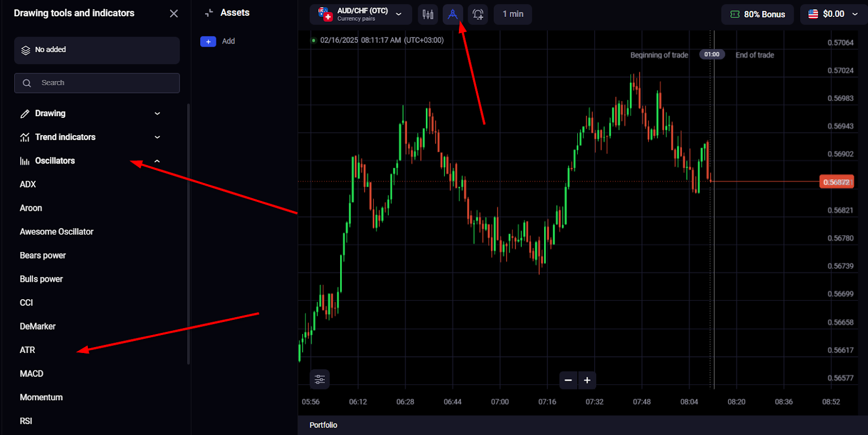Expand the Trend indicators section
Screen dimensions: 868x435
(x=91, y=137)
